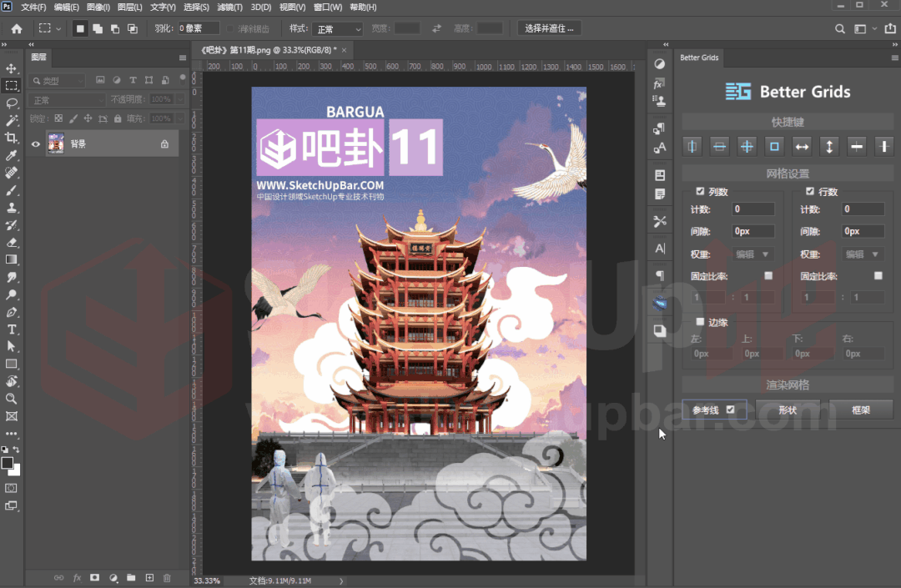901x588 pixels.
Task: Enable 固定比率 for columns
Action: click(768, 275)
